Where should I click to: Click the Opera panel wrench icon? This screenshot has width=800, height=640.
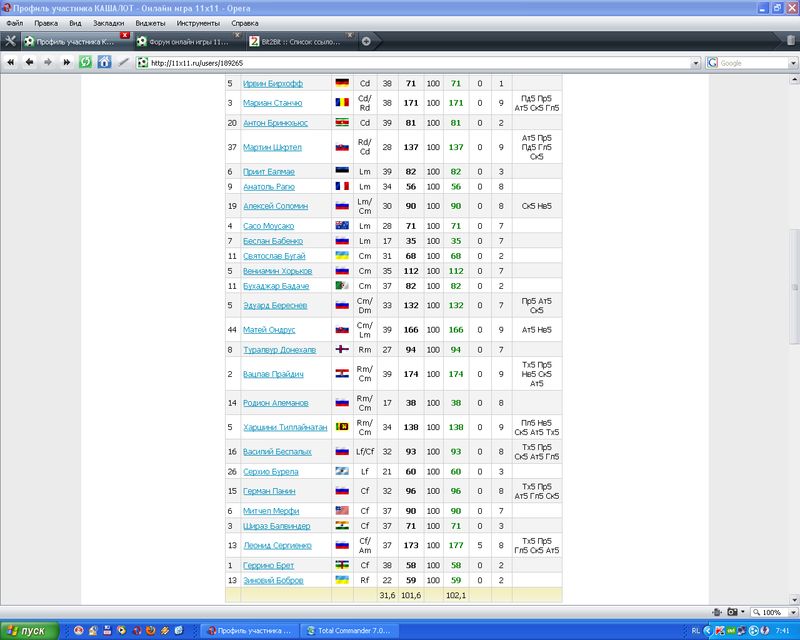(10, 41)
